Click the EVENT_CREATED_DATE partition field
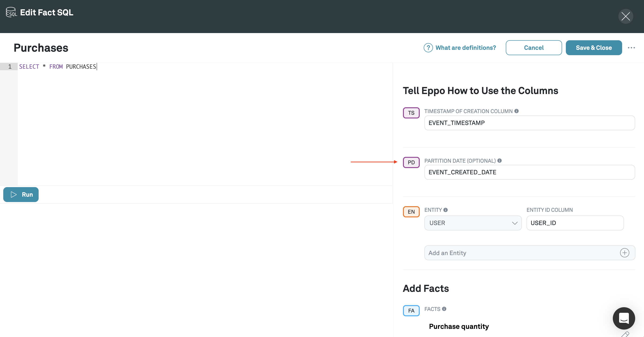This screenshot has height=337, width=644. click(529, 172)
